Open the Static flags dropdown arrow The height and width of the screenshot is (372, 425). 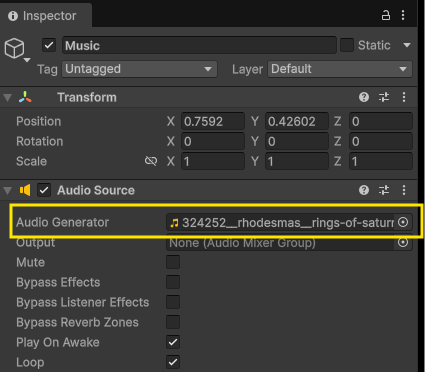tap(407, 45)
